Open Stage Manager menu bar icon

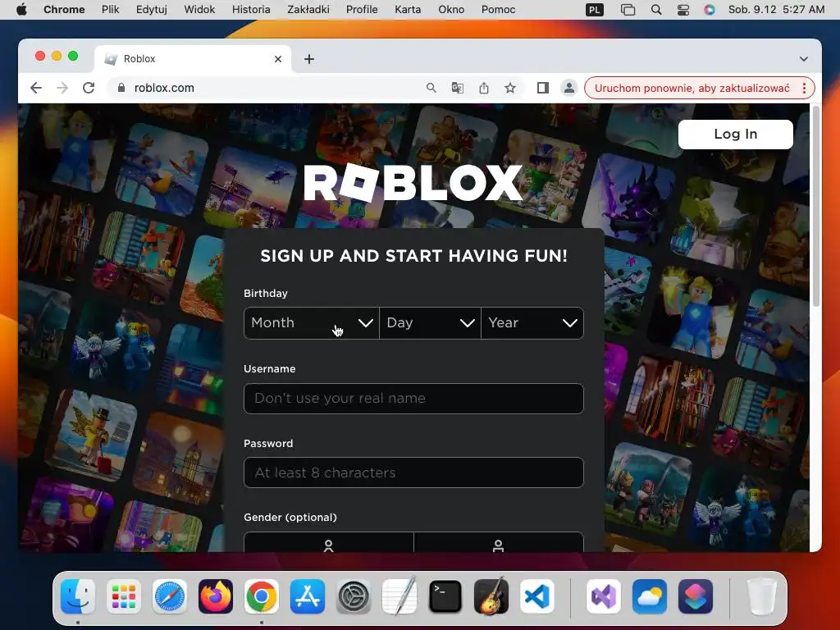628,10
